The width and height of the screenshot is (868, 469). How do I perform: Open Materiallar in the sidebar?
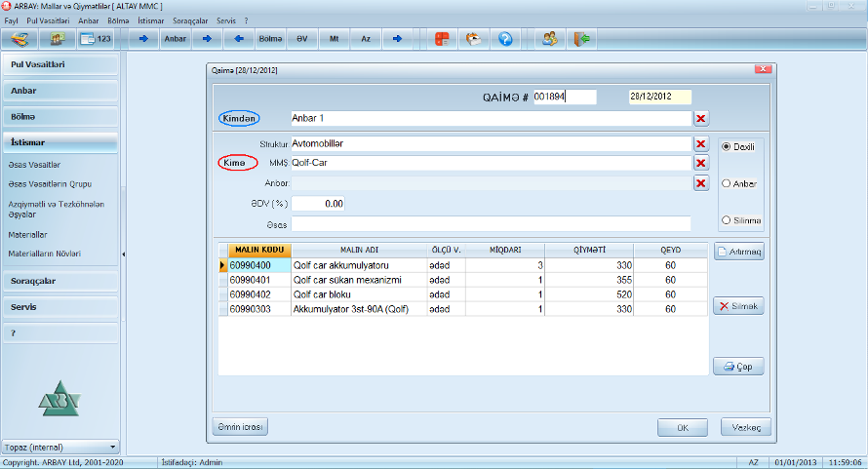(27, 235)
